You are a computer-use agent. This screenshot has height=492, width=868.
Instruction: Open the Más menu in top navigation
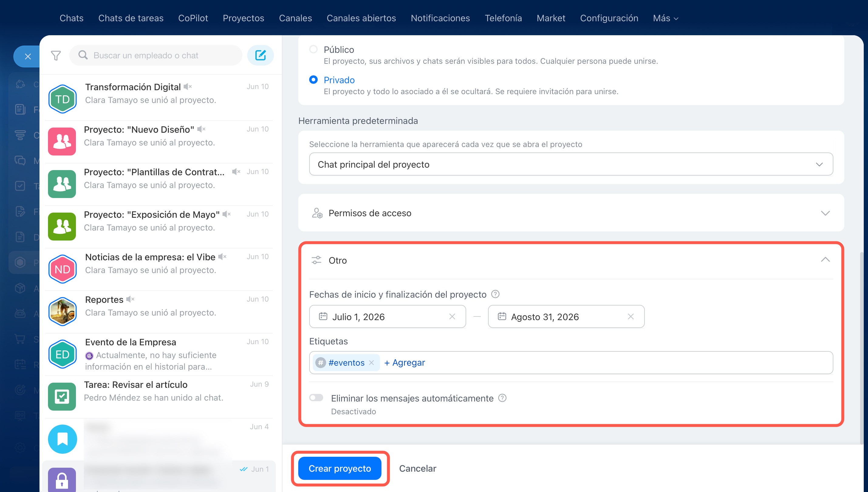click(665, 18)
